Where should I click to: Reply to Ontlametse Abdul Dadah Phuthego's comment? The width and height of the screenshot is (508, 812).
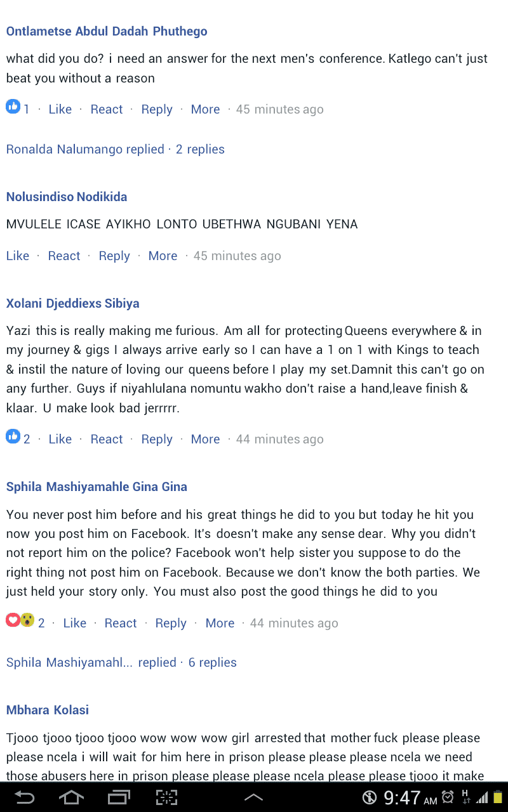pyautogui.click(x=157, y=109)
